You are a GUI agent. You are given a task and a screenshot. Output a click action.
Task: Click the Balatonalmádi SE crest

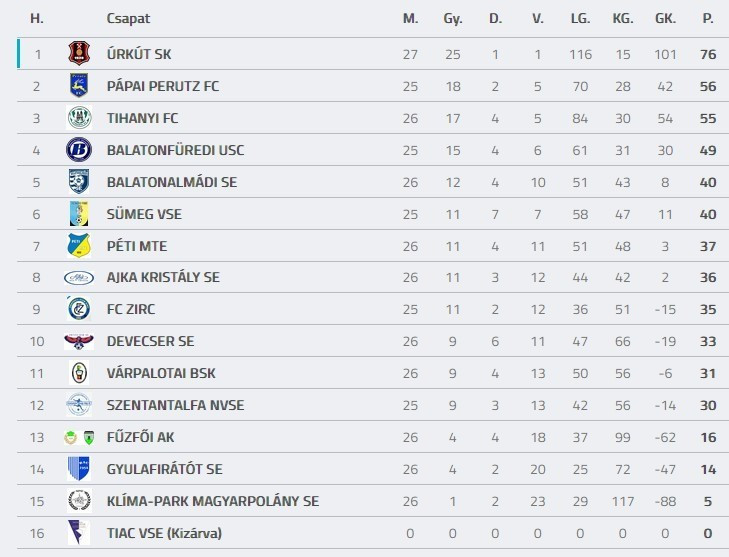(x=79, y=182)
